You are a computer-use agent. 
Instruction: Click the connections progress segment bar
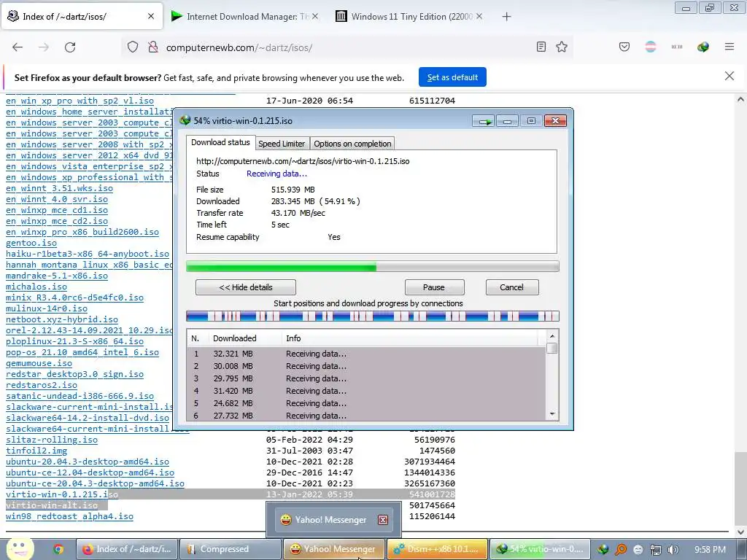point(373,316)
